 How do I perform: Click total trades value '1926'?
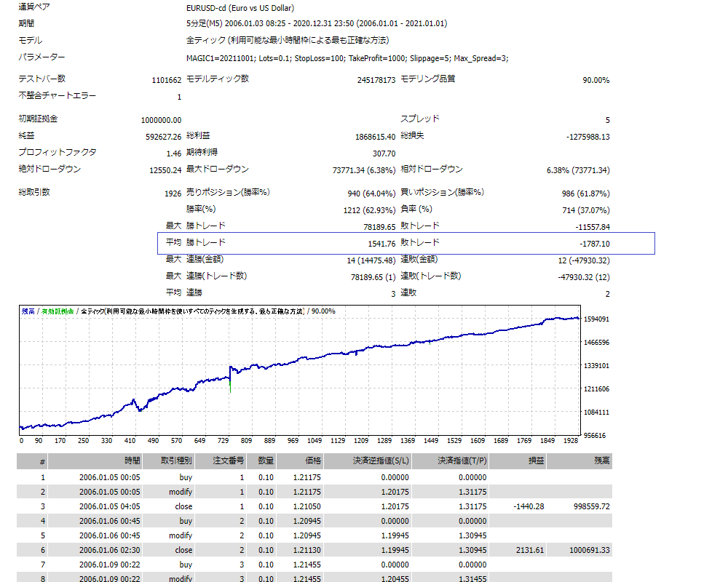tap(173, 193)
